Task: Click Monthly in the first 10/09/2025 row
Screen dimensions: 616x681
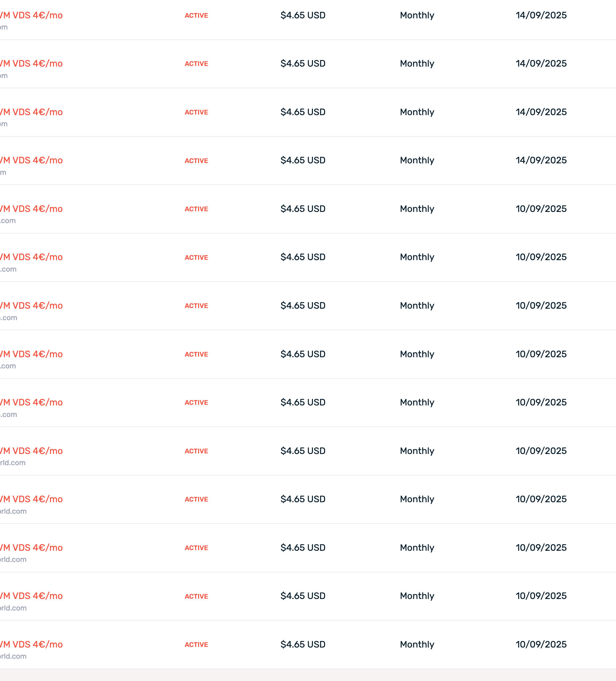Action: click(x=417, y=209)
